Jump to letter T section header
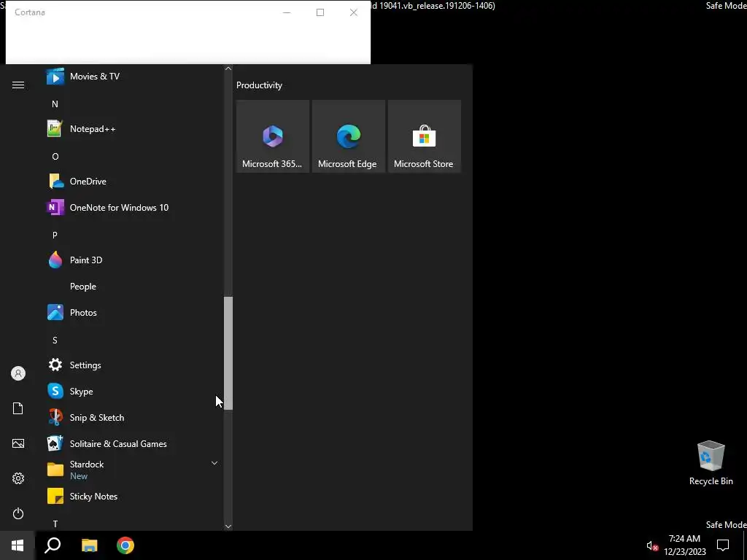747x560 pixels. (x=55, y=524)
